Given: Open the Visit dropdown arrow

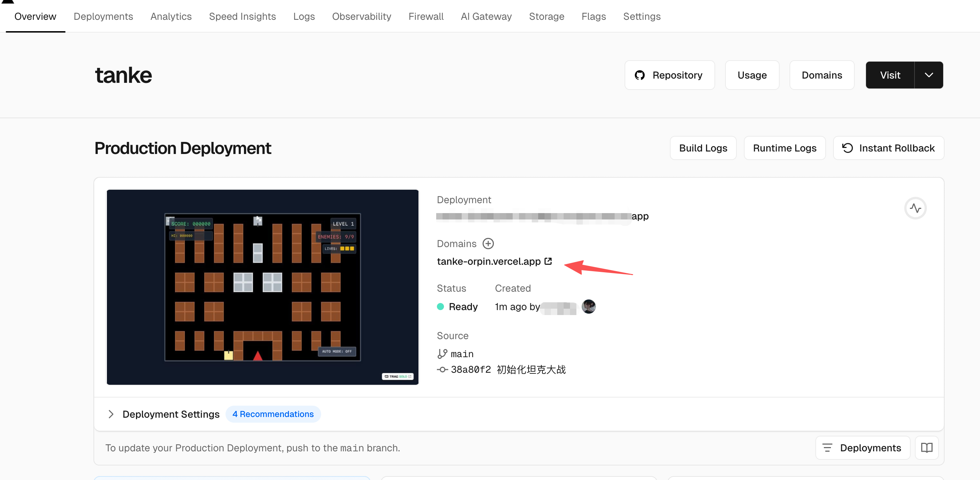Looking at the screenshot, I should (928, 75).
